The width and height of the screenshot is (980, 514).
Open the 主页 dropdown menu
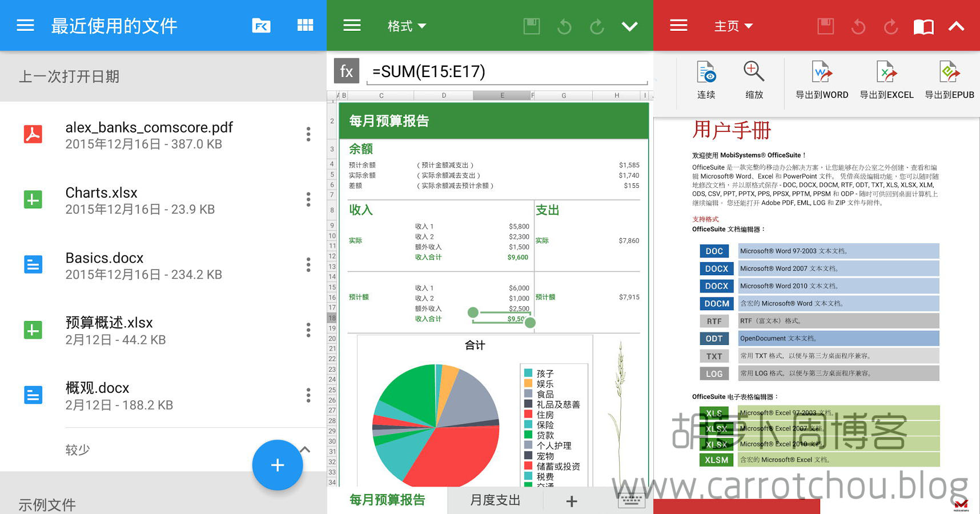(x=733, y=26)
